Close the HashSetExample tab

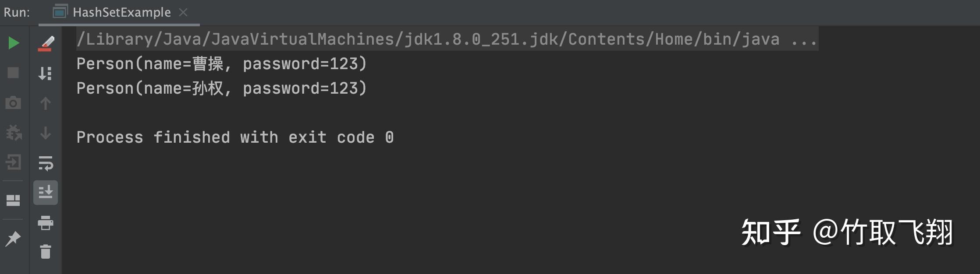coord(183,12)
